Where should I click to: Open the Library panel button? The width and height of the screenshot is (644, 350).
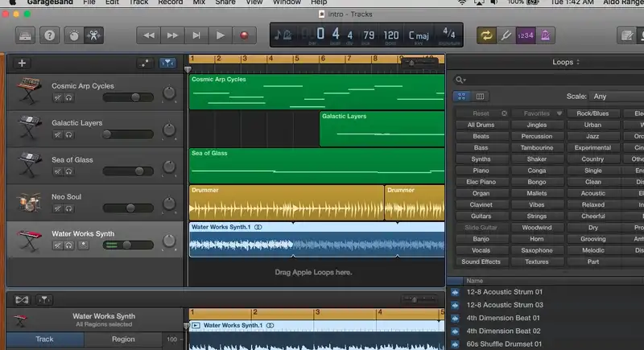[x=25, y=35]
